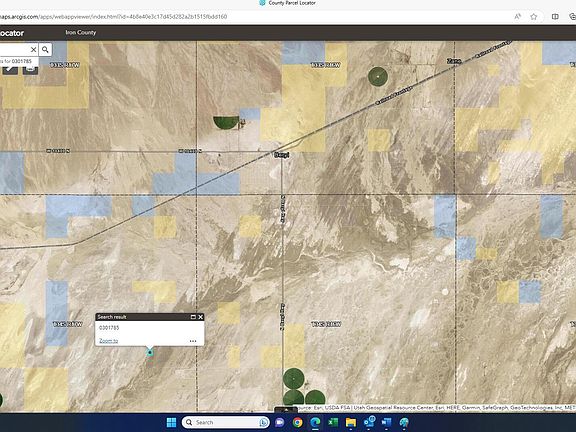Click the Zoom to link
Viewport: 576px width, 432px height.
tap(108, 341)
